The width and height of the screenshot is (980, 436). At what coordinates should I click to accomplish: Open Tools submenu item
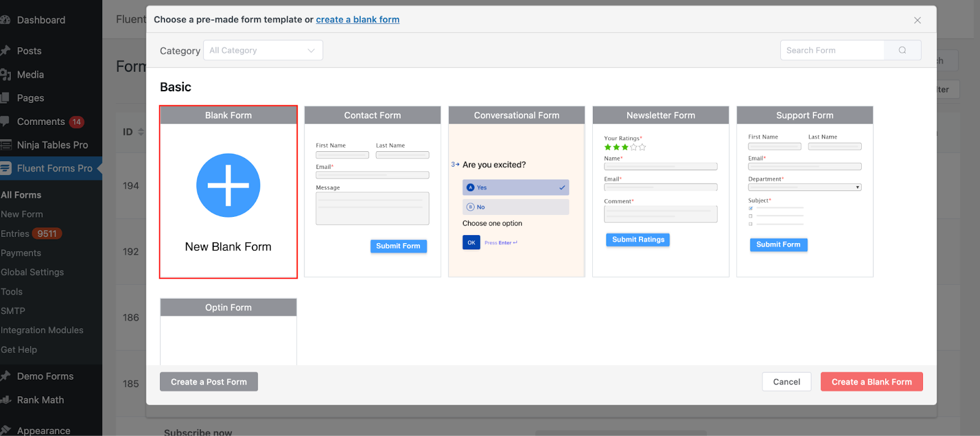[x=12, y=292]
